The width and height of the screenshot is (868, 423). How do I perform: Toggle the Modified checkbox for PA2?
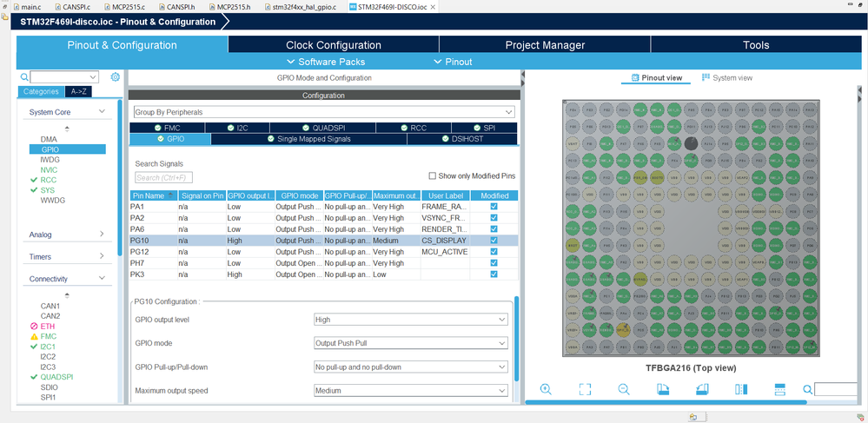coord(494,218)
